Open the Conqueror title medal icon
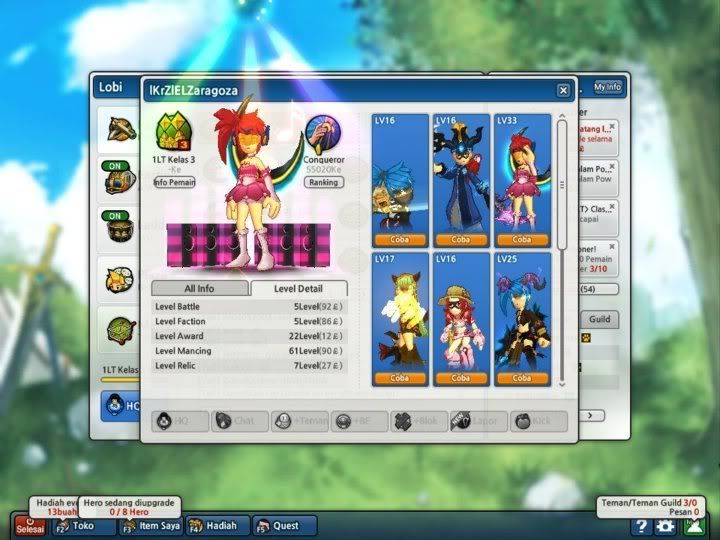This screenshot has width=720, height=540. pyautogui.click(x=323, y=135)
